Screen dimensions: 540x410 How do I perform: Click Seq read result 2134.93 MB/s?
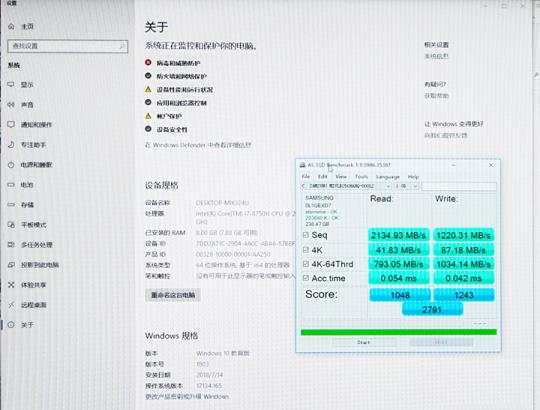click(x=398, y=235)
